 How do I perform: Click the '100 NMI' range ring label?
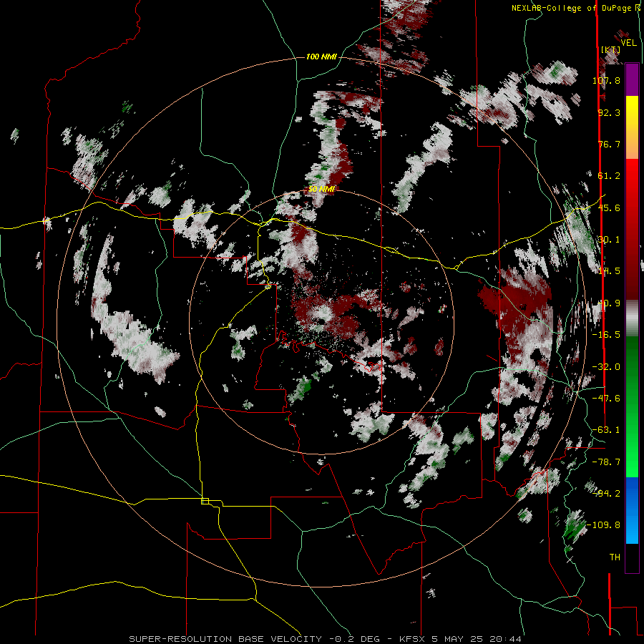tap(321, 57)
